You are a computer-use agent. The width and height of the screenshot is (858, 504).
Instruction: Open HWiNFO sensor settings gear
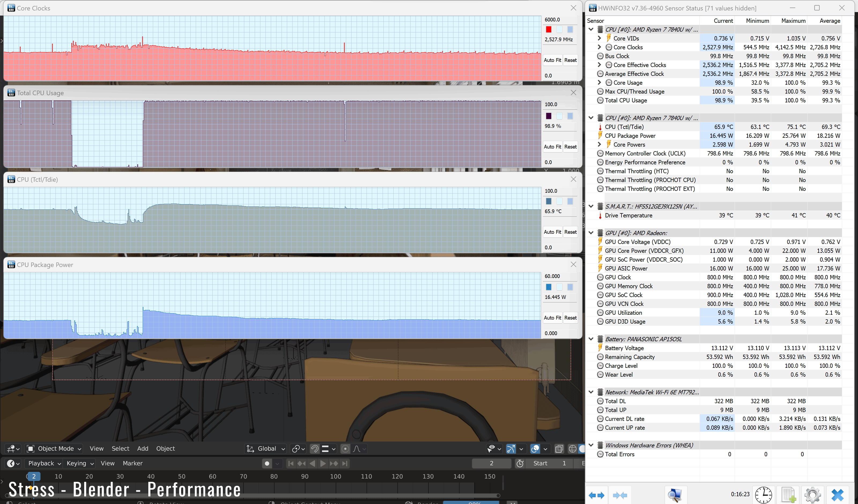tap(812, 495)
